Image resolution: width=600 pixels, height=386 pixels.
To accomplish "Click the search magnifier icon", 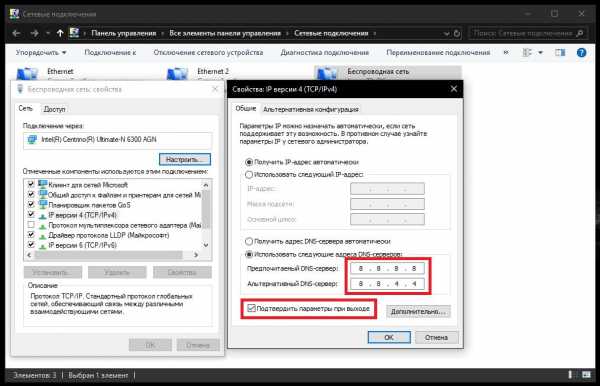I will 580,34.
